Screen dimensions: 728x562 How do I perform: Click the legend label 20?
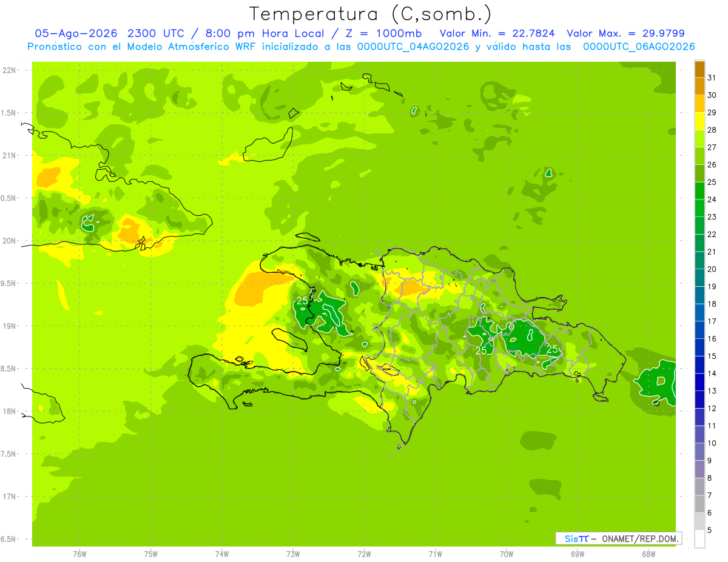[712, 269]
